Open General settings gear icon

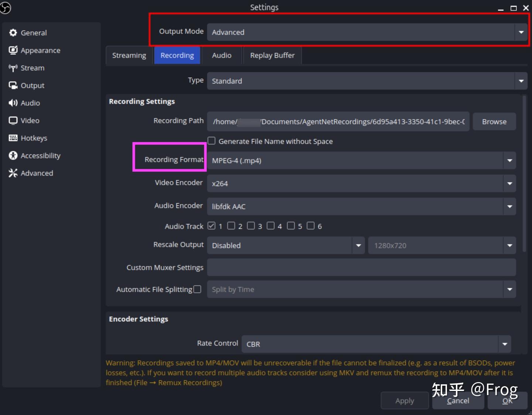tap(13, 33)
